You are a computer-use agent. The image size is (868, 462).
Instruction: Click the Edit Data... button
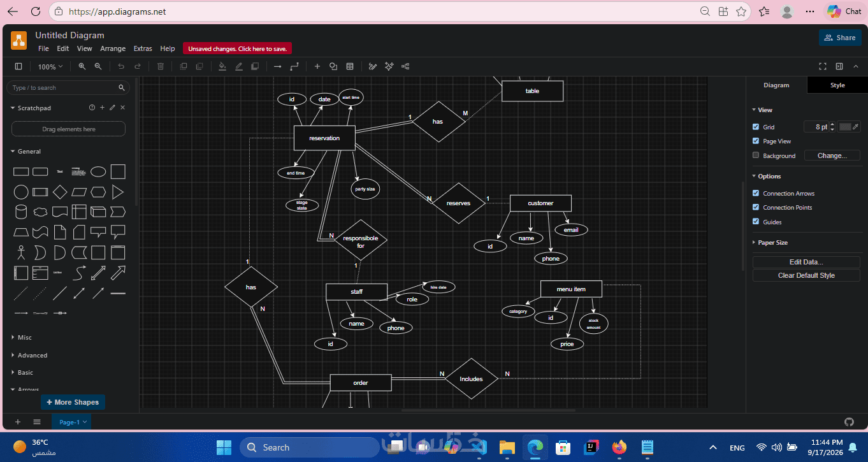point(806,262)
